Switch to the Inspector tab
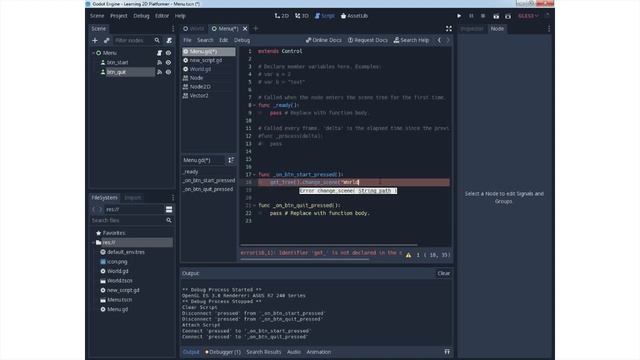Viewport: 640px width, 360px height. pyautogui.click(x=472, y=29)
